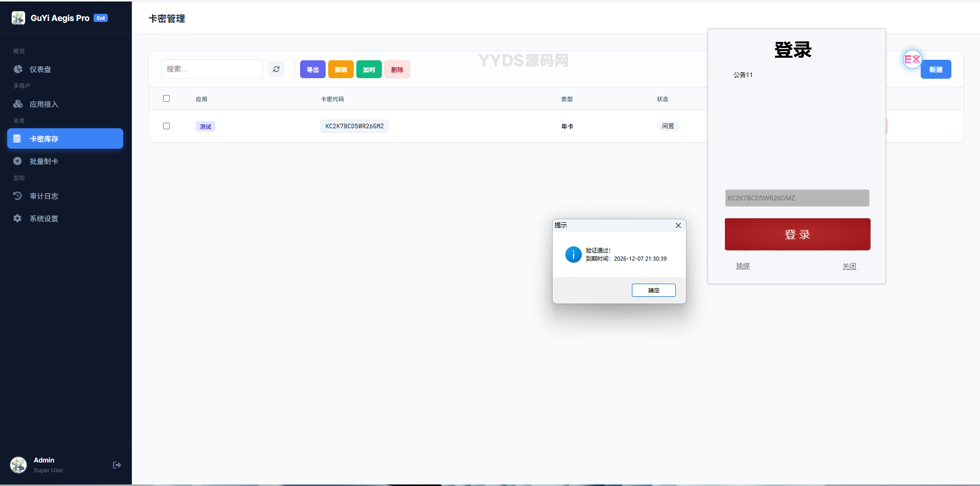Refresh the card list
Screen dimensions: 980x486
pyautogui.click(x=276, y=69)
